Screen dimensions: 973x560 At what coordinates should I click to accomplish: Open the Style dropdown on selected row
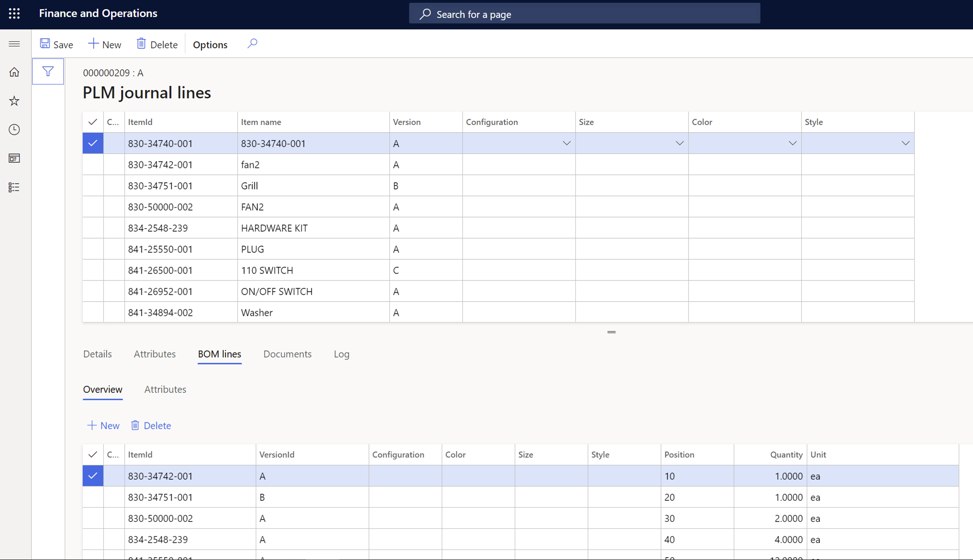[905, 143]
